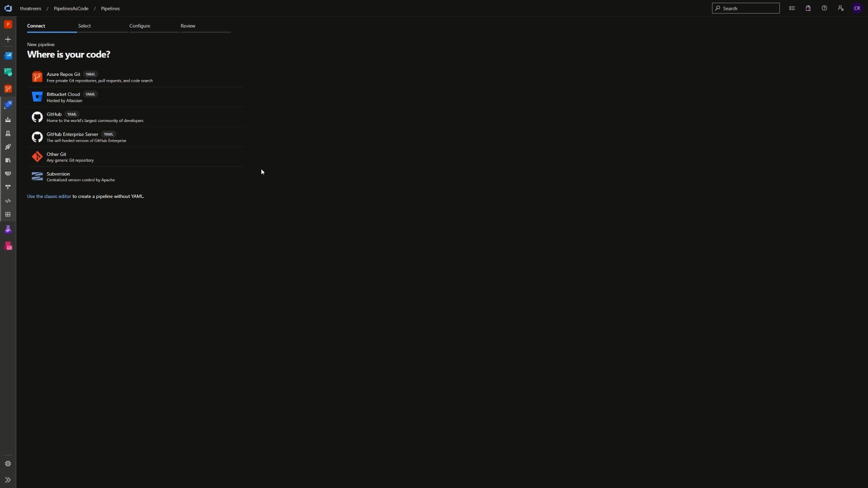The image size is (868, 488).
Task: Select the PipelinesAsCode breadcrumb item
Action: tap(71, 8)
